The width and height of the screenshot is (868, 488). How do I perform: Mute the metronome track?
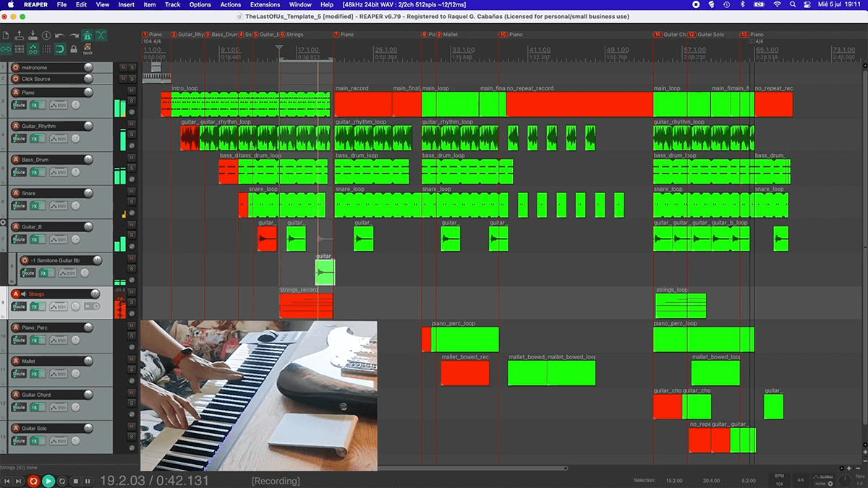click(123, 67)
